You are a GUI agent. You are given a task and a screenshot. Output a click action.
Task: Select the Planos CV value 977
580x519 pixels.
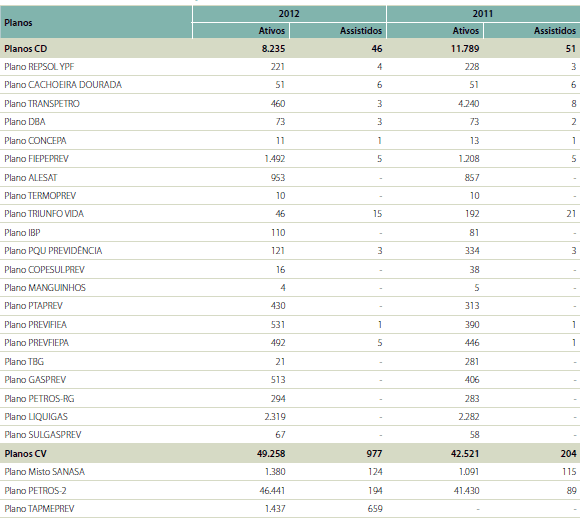(374, 454)
